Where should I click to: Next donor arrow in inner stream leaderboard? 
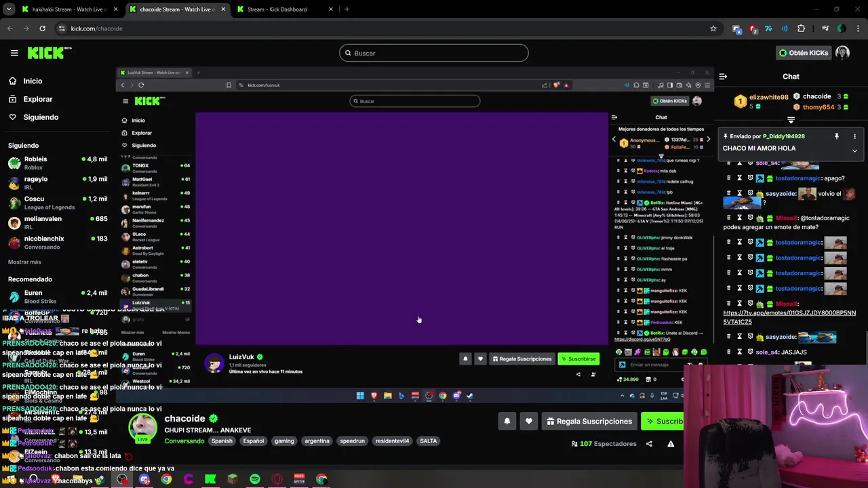[x=708, y=139]
